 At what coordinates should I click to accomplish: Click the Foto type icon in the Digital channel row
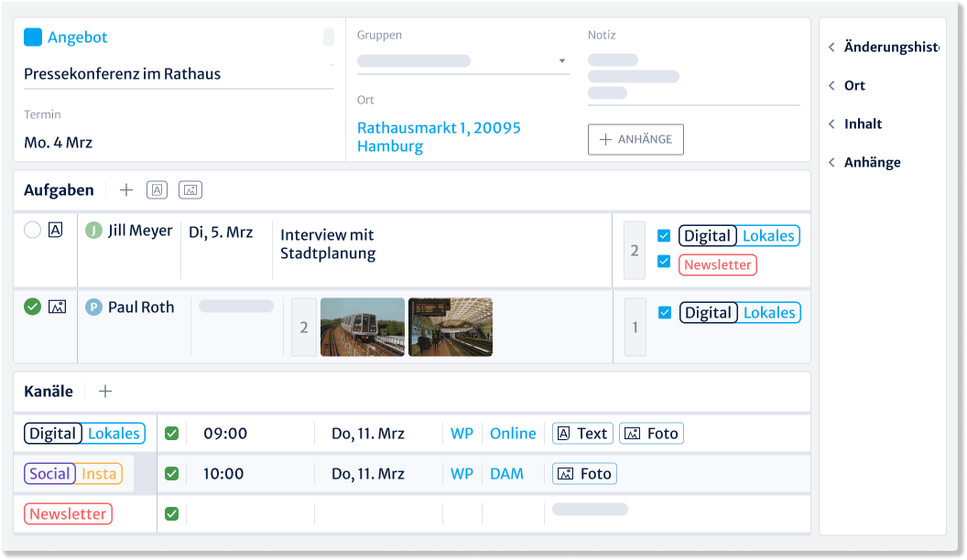pyautogui.click(x=651, y=433)
